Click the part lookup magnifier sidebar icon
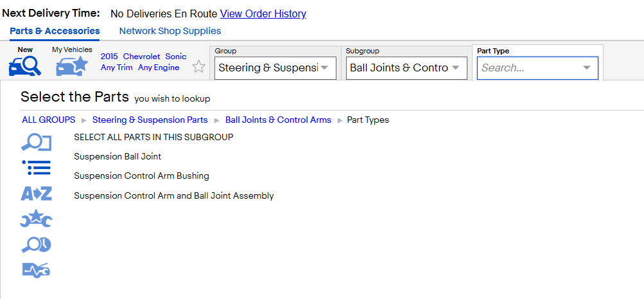This screenshot has height=299, width=644. 36,142
